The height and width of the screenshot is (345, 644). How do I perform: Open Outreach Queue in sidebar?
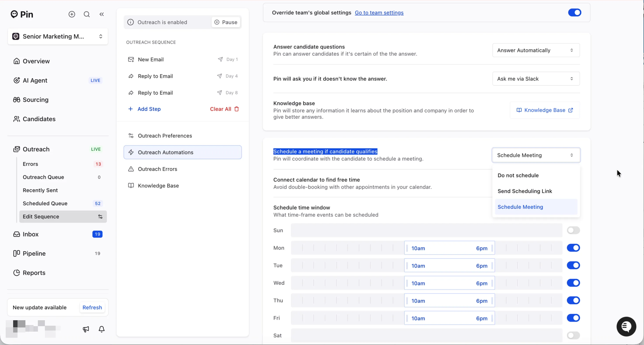pos(63,177)
